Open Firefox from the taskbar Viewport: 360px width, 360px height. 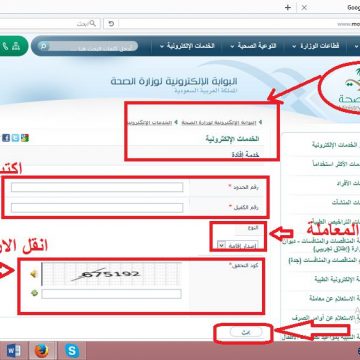(x=42, y=351)
